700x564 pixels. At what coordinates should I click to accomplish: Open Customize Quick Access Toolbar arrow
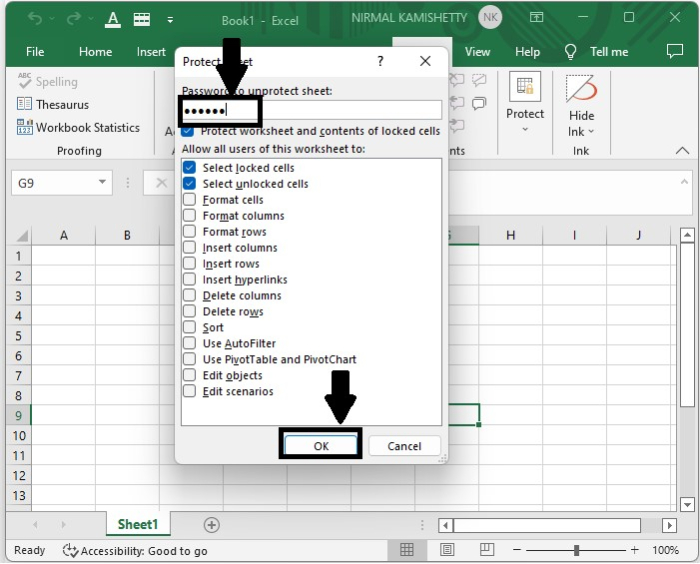[x=170, y=20]
